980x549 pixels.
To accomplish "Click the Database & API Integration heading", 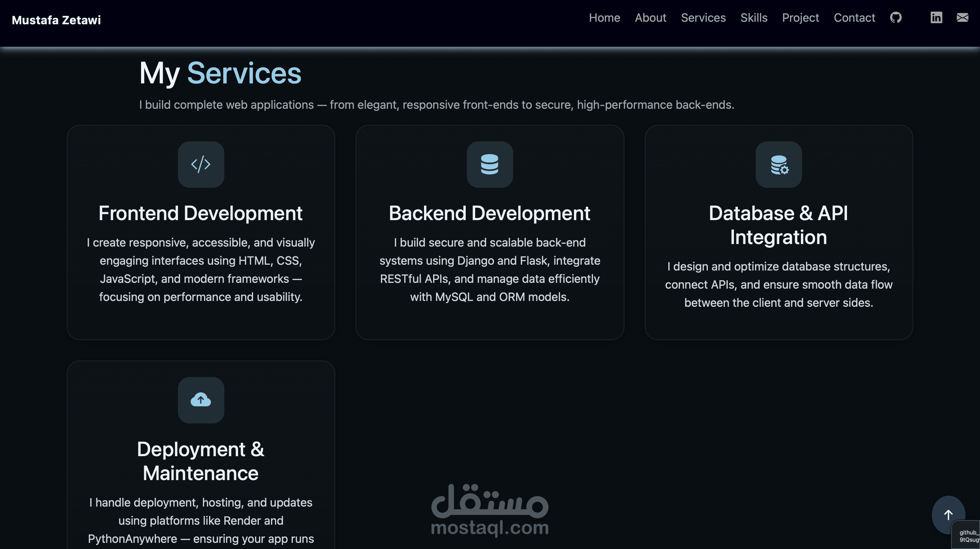I will pyautogui.click(x=778, y=225).
